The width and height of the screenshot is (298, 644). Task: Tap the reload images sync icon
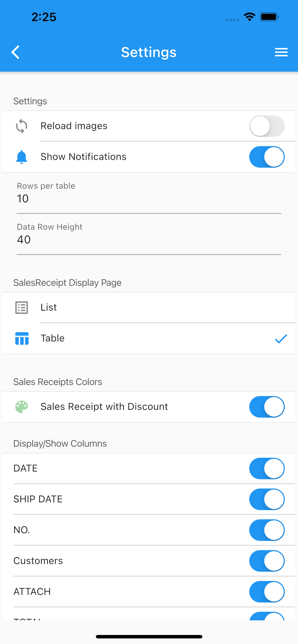click(x=22, y=126)
